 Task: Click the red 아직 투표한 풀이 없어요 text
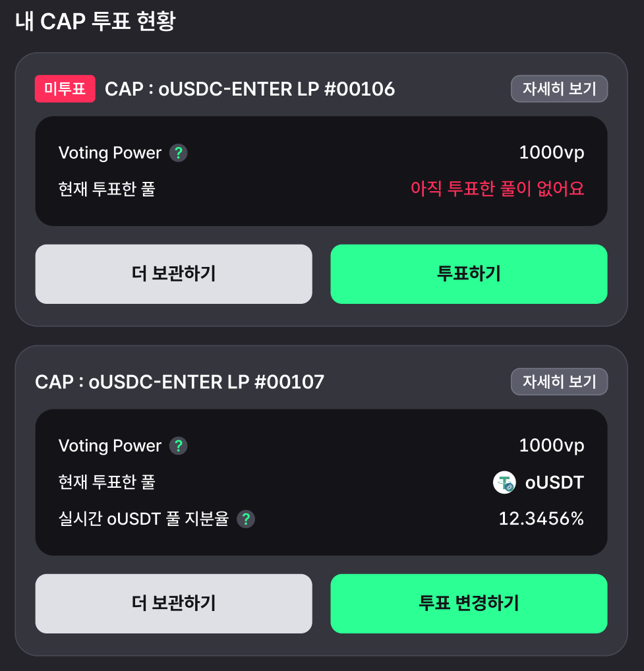pos(497,189)
